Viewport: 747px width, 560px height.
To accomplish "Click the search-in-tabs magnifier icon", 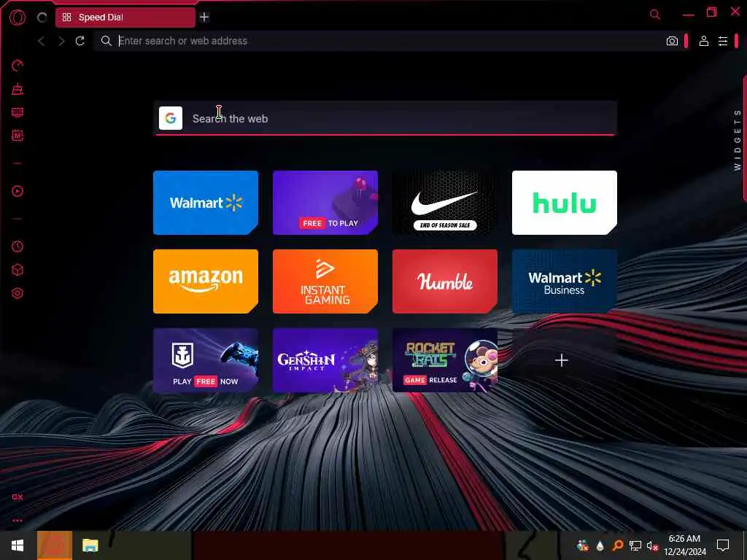I will click(x=655, y=15).
